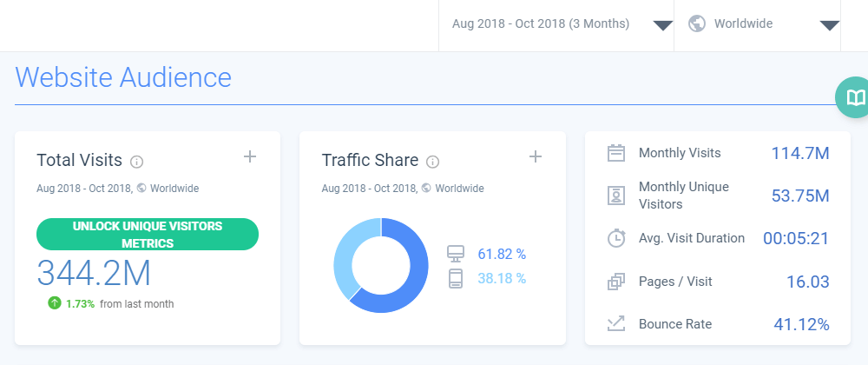Click the 41.12% bounce rate value
Screen dimensions: 868x365
tap(801, 324)
